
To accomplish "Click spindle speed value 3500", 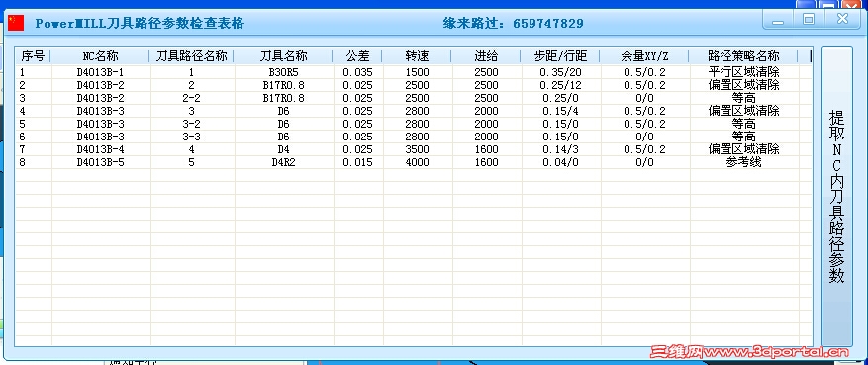I will 417,150.
